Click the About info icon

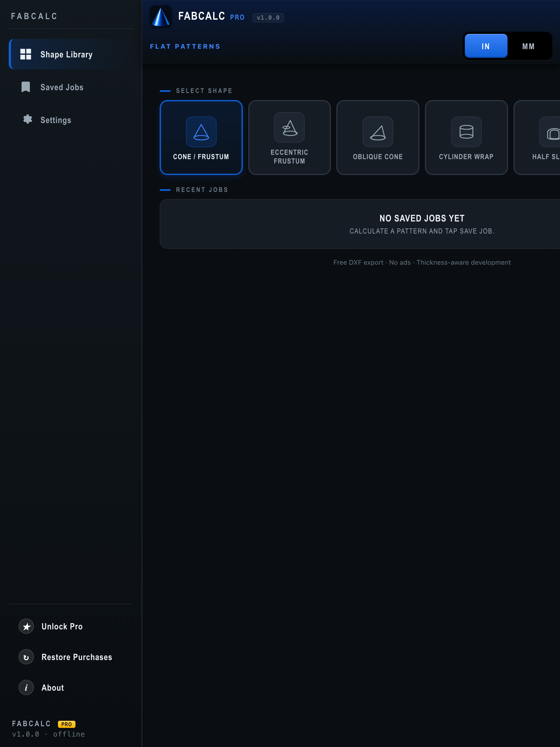[26, 688]
